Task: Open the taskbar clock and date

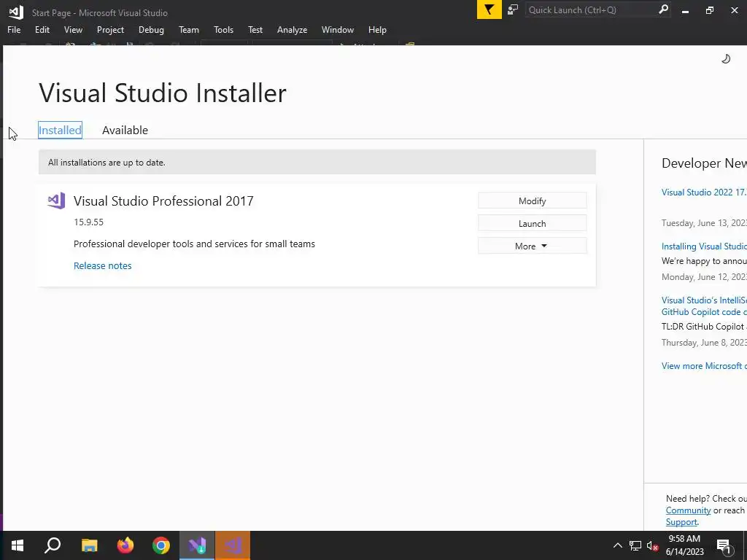Action: coord(684,545)
